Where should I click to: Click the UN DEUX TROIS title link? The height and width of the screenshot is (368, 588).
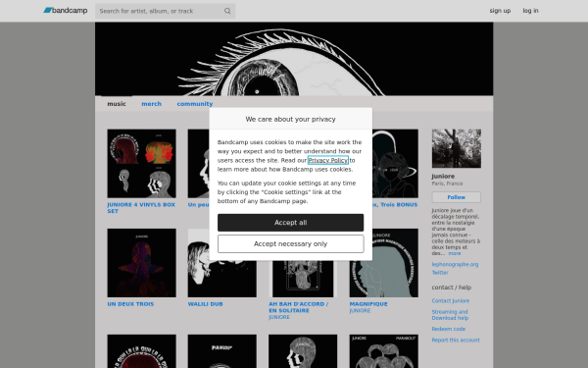(130, 304)
